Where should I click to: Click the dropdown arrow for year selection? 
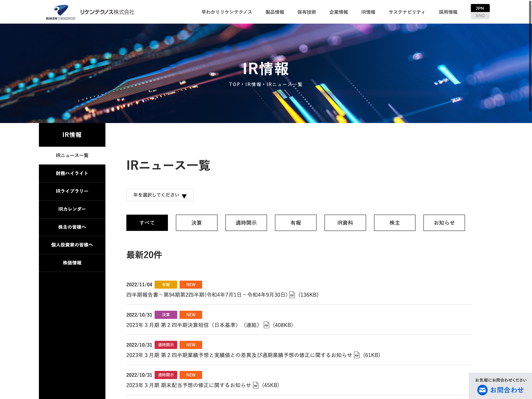click(x=184, y=196)
